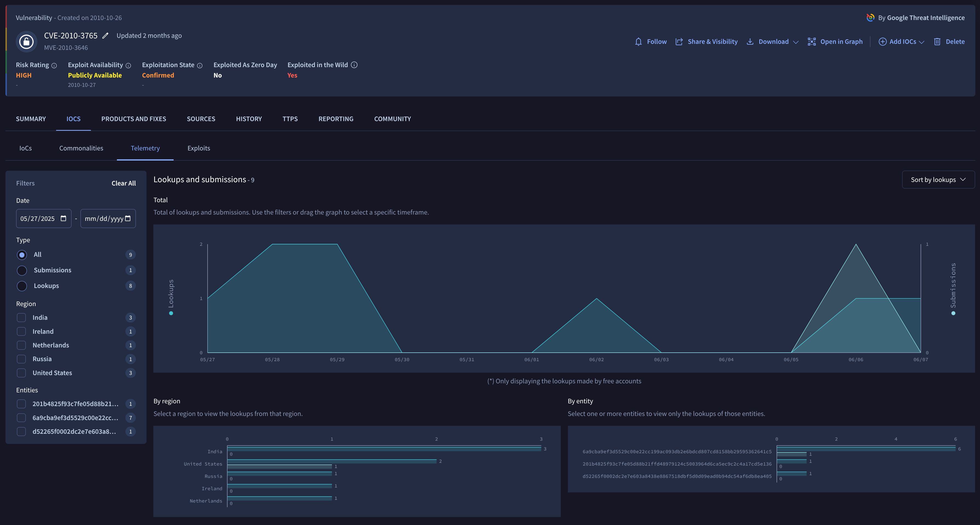This screenshot has width=980, height=525.
Task: Click info icon beside Exploited in the Wild
Action: click(354, 65)
